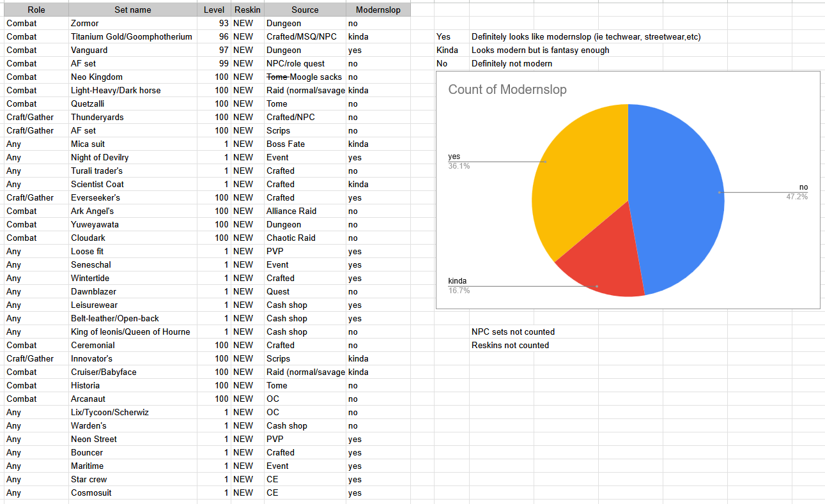Click the Belt-leather/Open-back cell
The image size is (825, 504).
click(x=133, y=318)
